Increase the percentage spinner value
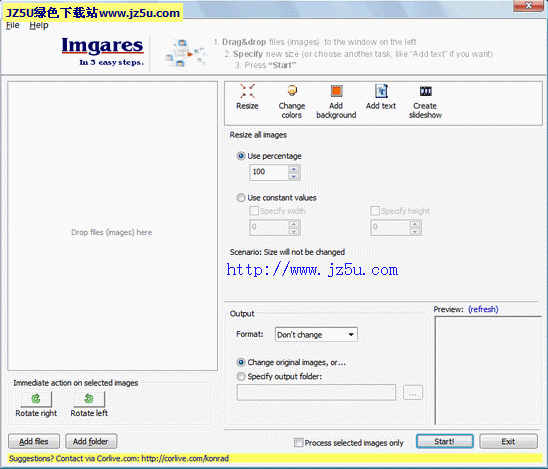Viewport: 548px width, 469px height. coord(294,169)
